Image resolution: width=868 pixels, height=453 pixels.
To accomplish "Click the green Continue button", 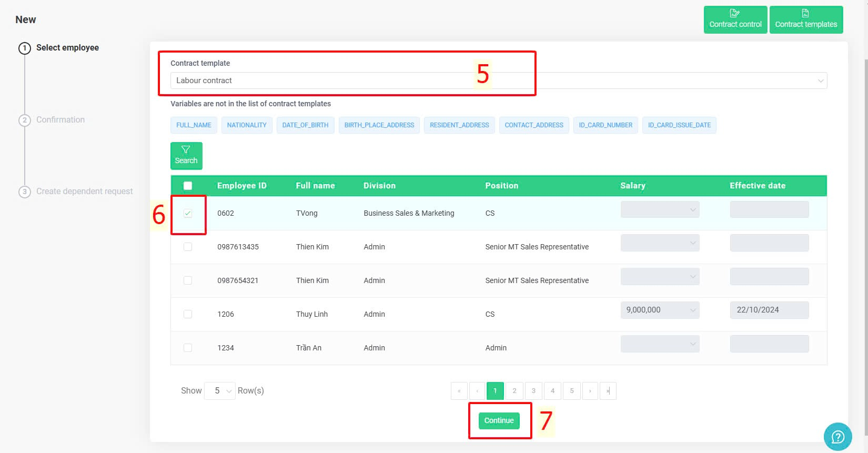I will point(499,420).
